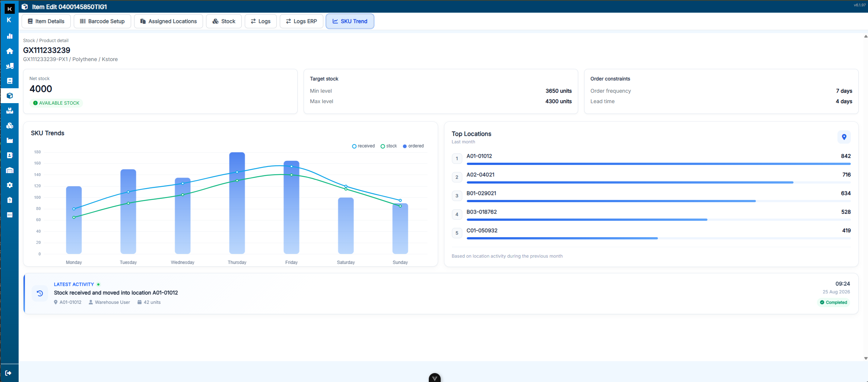Viewport: 868px width, 382px height.
Task: Switch to the Stock tab
Action: [x=224, y=21]
